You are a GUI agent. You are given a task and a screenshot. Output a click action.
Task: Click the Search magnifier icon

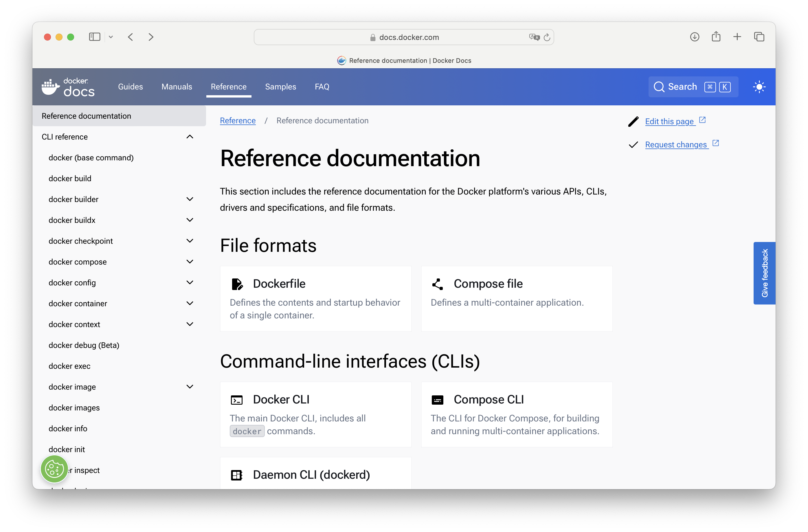pyautogui.click(x=659, y=87)
